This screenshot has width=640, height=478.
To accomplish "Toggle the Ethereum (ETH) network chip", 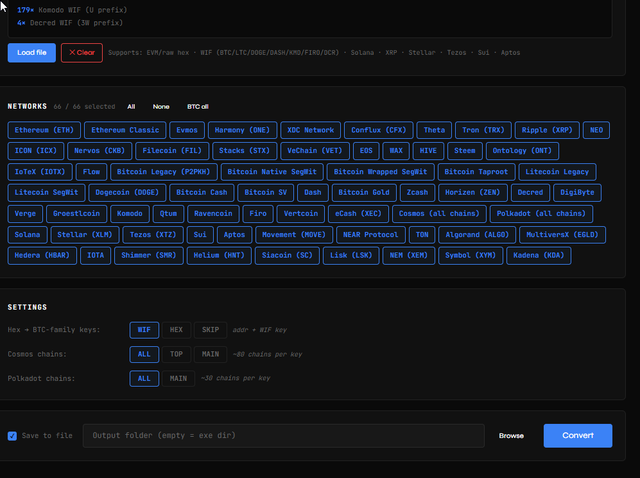I will pos(44,130).
